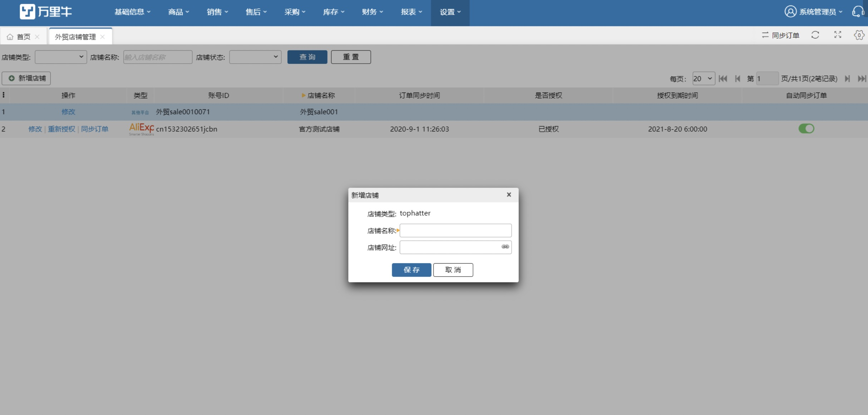Close the 外贸店铺管理 tab
Screen dimensions: 868x415
pos(103,37)
